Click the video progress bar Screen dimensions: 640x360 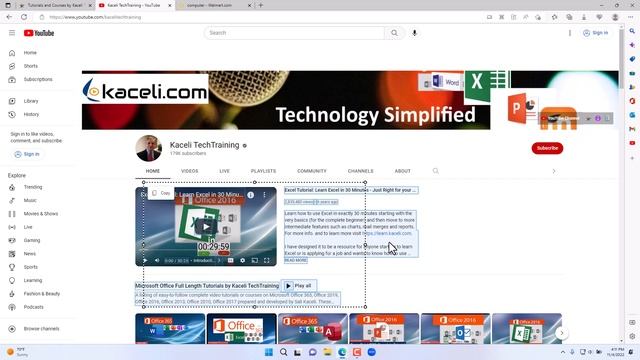pyautogui.click(x=206, y=254)
